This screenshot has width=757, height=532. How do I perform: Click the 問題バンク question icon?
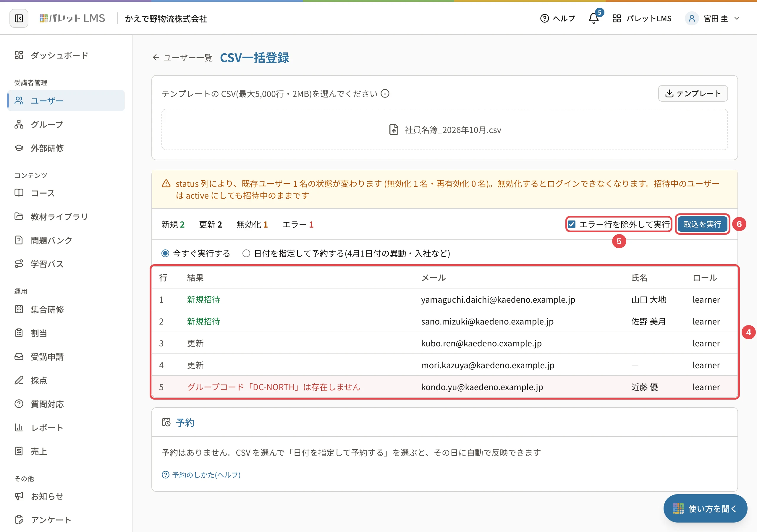(19, 240)
